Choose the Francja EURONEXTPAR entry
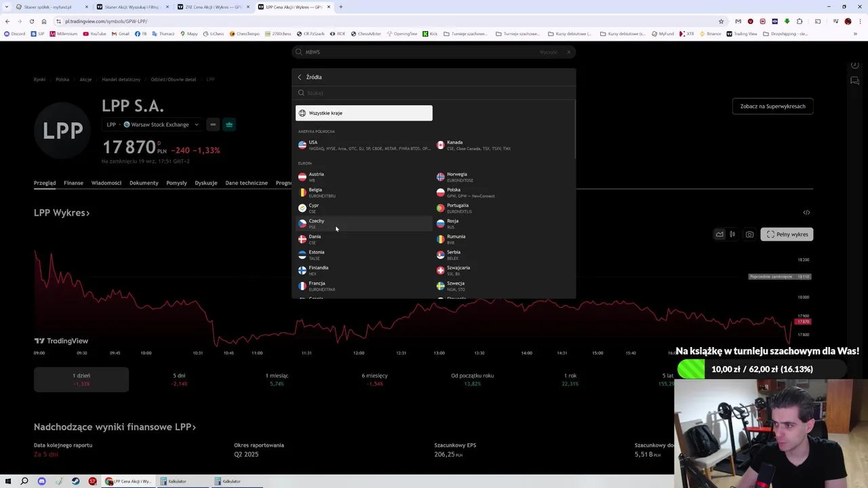 click(x=364, y=286)
